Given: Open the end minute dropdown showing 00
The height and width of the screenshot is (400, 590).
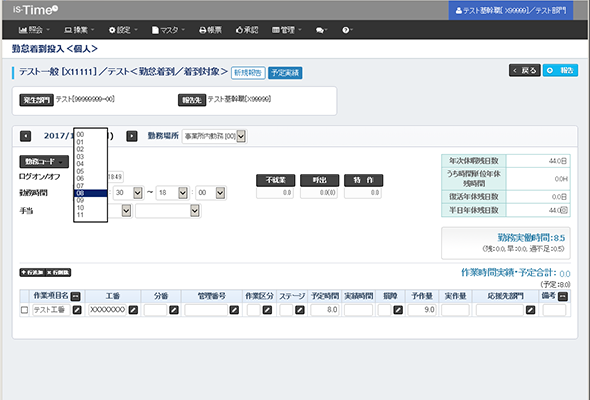Looking at the screenshot, I should pyautogui.click(x=211, y=193).
